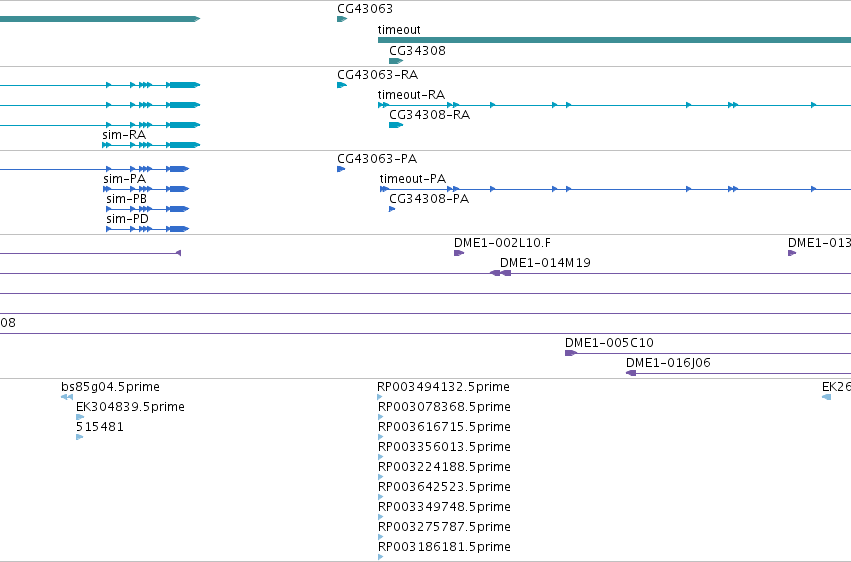Screen dimensions: 851x562
Task: Select the sim-PB protein label
Action: (x=126, y=199)
